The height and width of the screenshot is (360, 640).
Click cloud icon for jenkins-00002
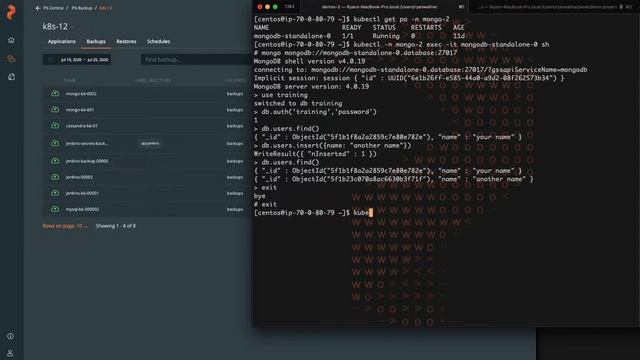tap(55, 177)
